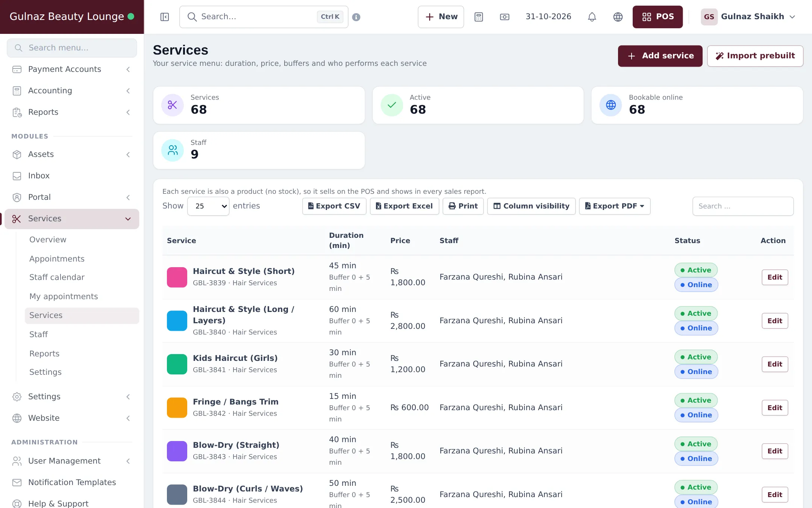
Task: Toggle the sidebar collapse icon
Action: [165, 17]
